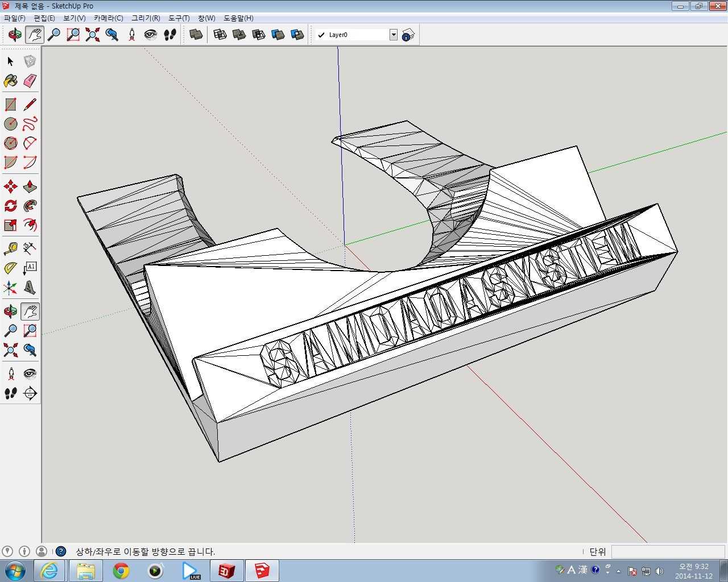The image size is (728, 582).
Task: Select the Section Plane tool
Action: click(30, 393)
